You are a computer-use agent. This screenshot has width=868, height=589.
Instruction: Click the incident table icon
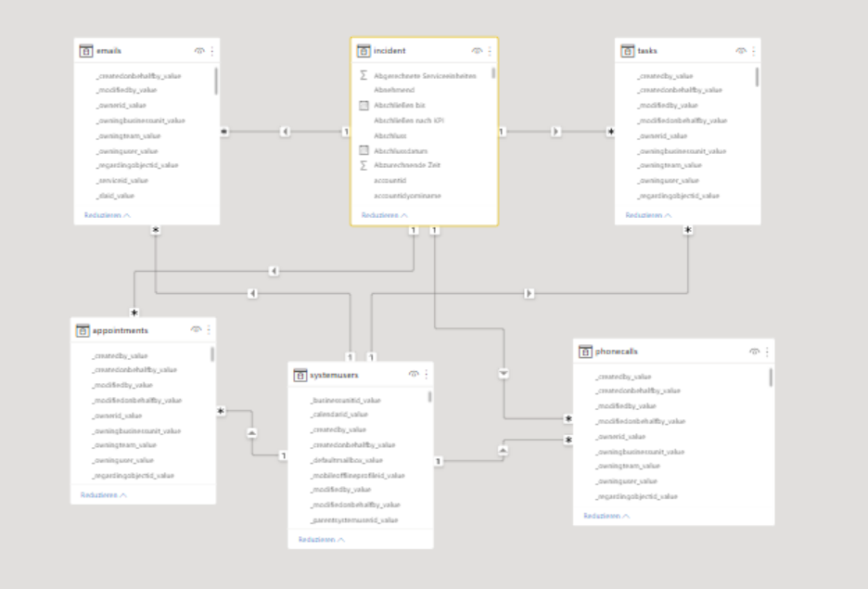(364, 51)
